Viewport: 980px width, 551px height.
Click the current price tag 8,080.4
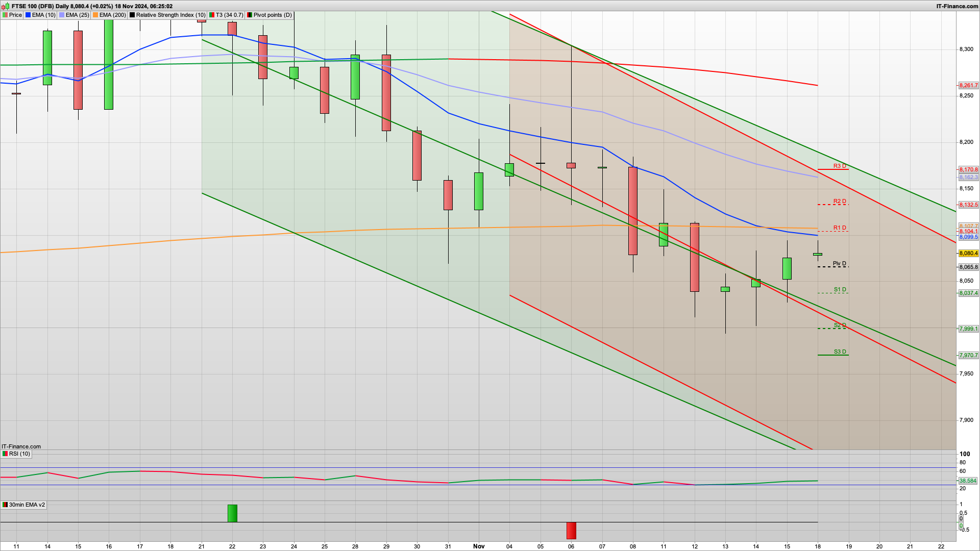click(x=968, y=253)
